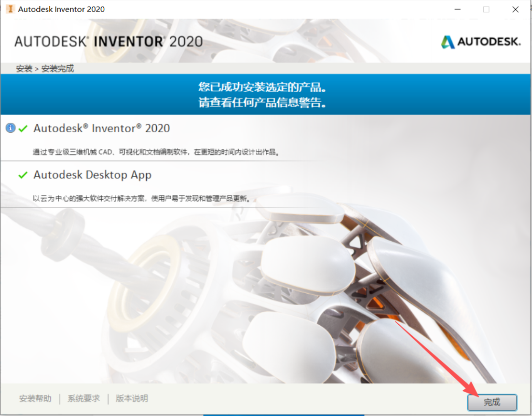This screenshot has width=532, height=416.
Task: Click the green checkmark next to Autodesk Inventor 2020
Action: 23,128
